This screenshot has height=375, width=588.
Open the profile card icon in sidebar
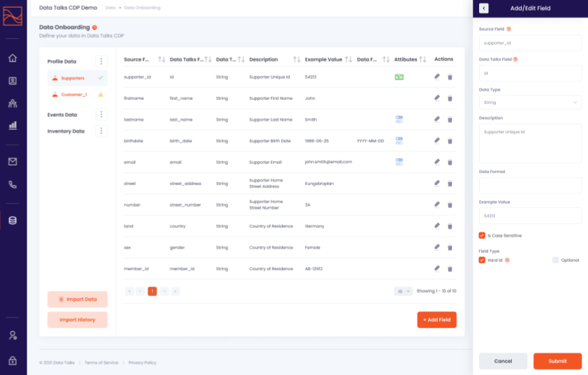tap(13, 80)
